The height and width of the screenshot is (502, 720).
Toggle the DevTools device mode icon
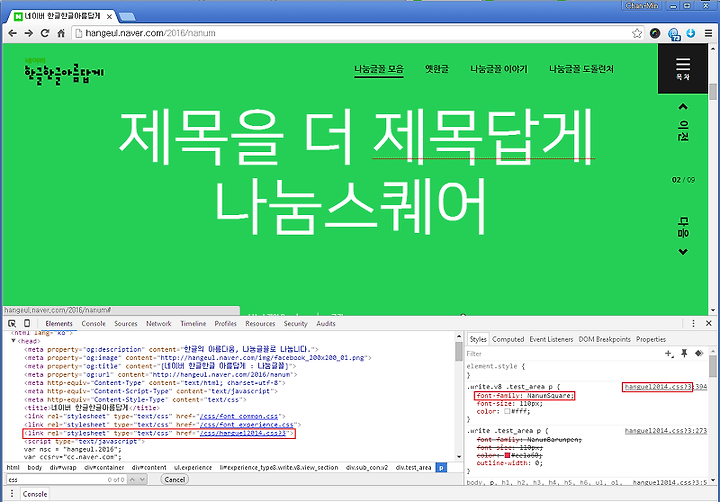click(27, 323)
